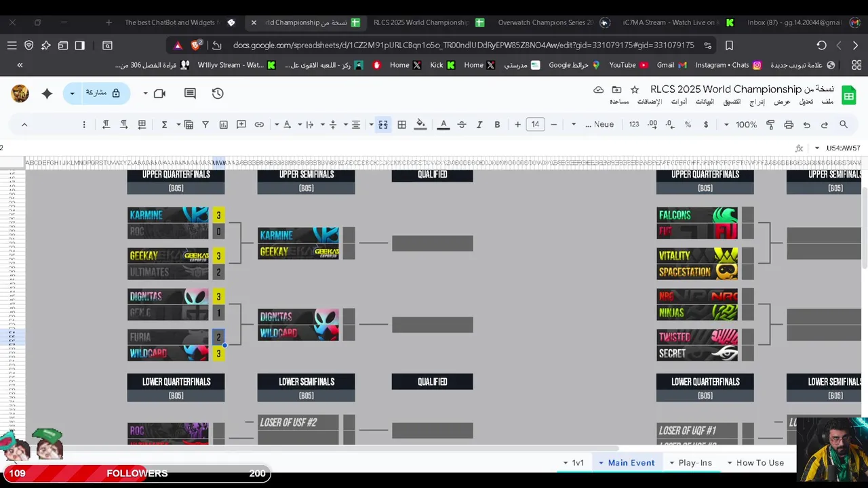This screenshot has width=868, height=488.
Task: Open the YouTube bookmark
Action: (x=629, y=65)
